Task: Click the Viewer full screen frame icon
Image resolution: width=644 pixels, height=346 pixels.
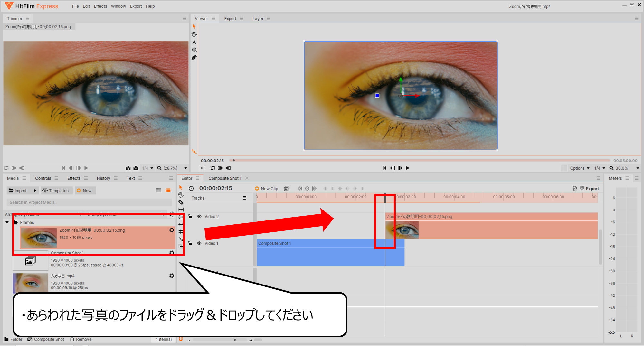Action: click(x=202, y=168)
